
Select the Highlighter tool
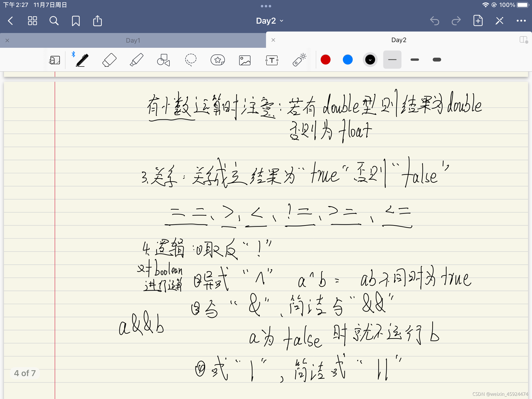136,60
